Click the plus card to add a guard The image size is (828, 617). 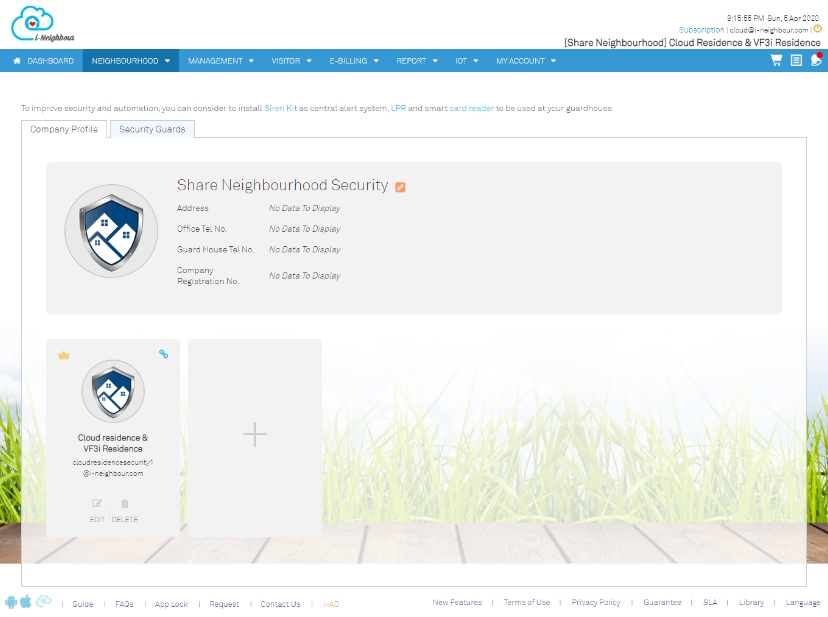click(254, 435)
